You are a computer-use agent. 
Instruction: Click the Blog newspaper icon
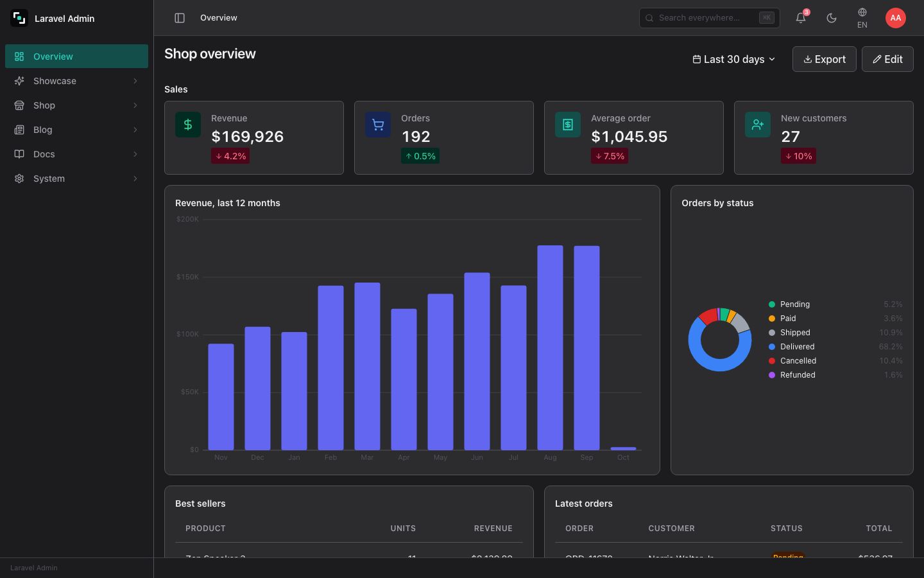[x=19, y=130]
